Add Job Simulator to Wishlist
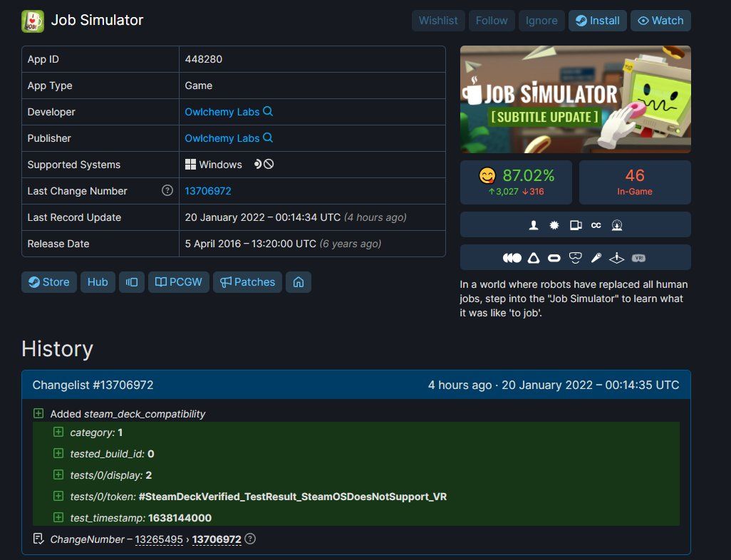The height and width of the screenshot is (560, 731). (x=438, y=21)
